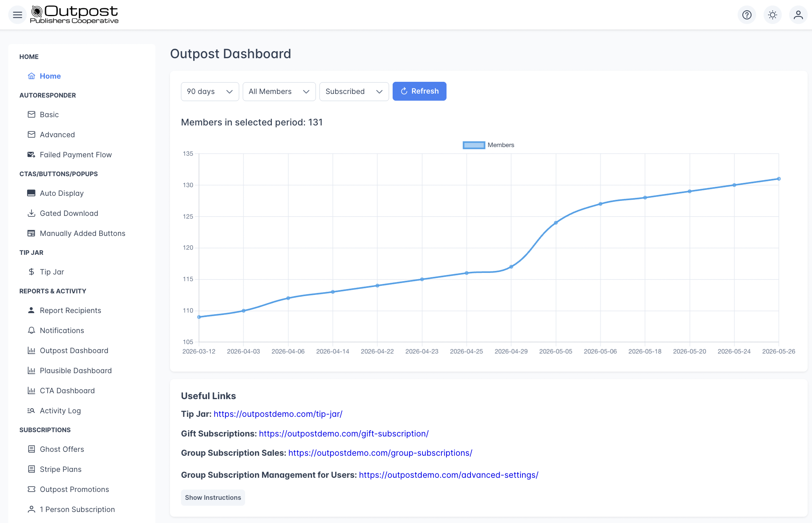Open the Group Subscription Sales link
This screenshot has height=523, width=812.
pyautogui.click(x=380, y=453)
